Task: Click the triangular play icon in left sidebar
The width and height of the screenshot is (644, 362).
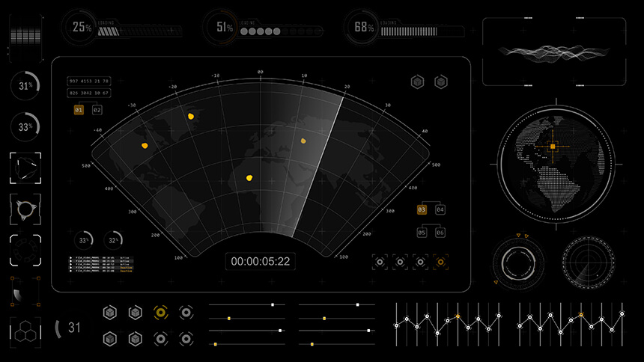Action: [25, 168]
